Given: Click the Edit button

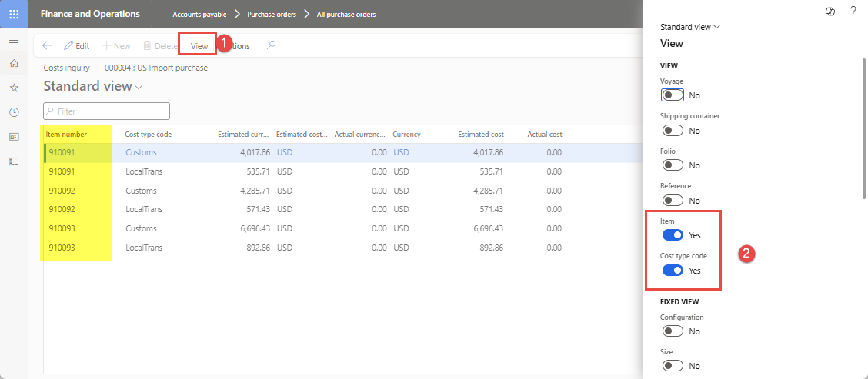Looking at the screenshot, I should 77,46.
